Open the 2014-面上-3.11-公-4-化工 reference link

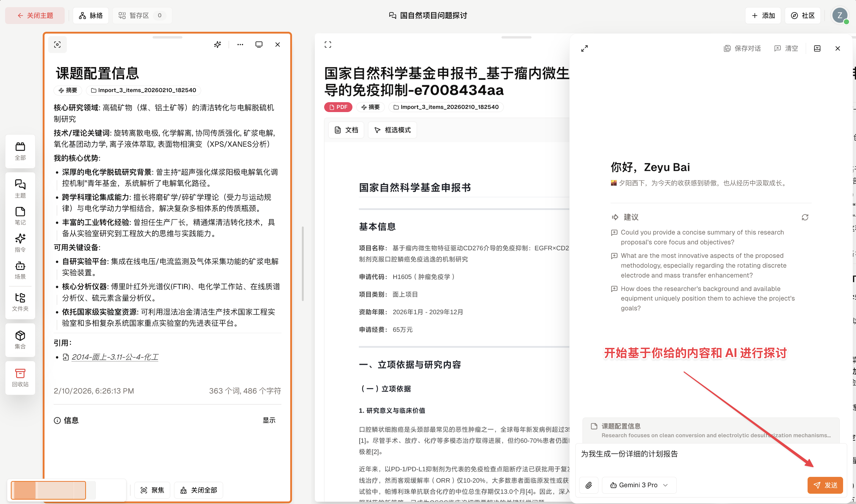tap(115, 356)
